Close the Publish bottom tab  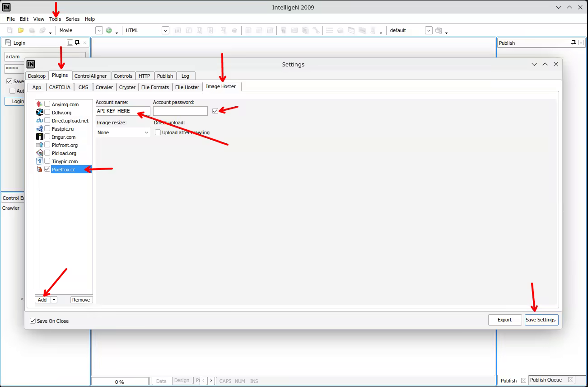point(523,380)
